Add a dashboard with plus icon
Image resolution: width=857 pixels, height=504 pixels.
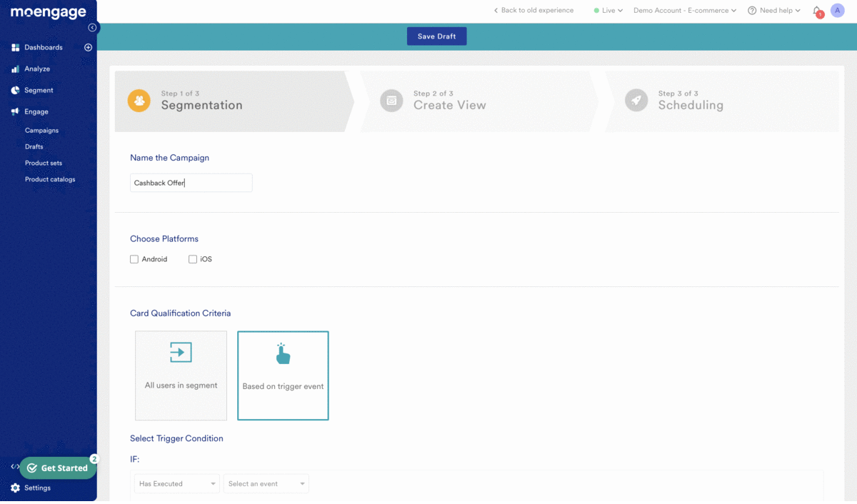pos(89,47)
